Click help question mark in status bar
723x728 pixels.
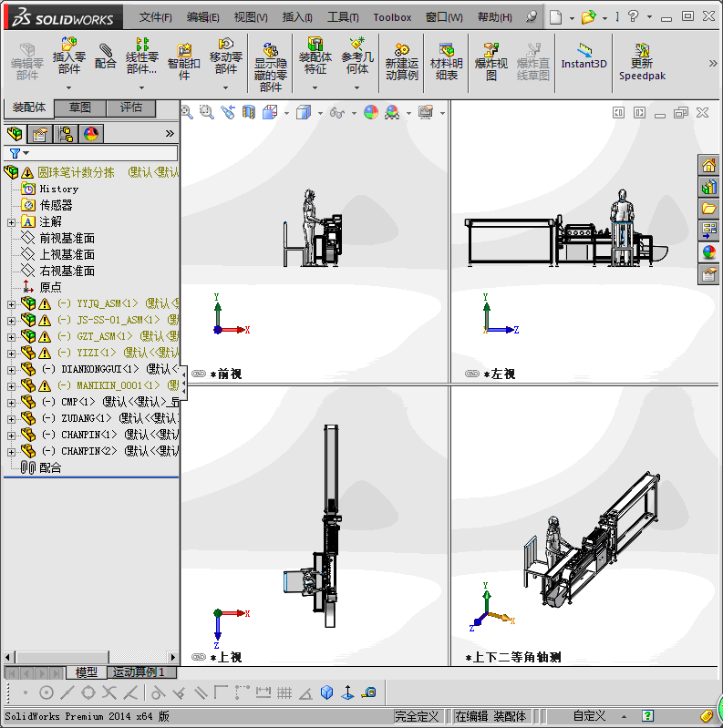(x=647, y=716)
